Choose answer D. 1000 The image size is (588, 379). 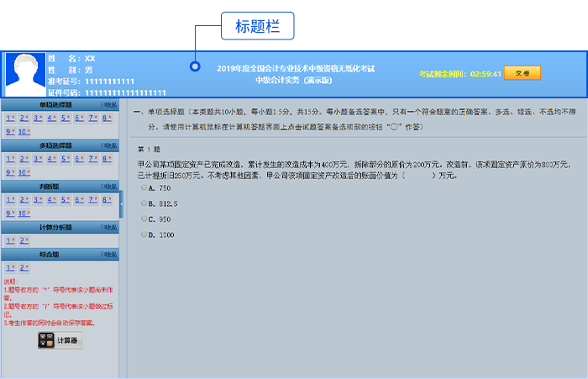(x=144, y=234)
